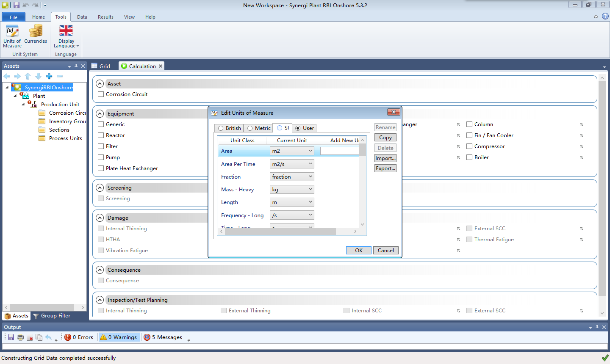Collapse the Asset section
This screenshot has width=610, height=364.
pyautogui.click(x=100, y=84)
